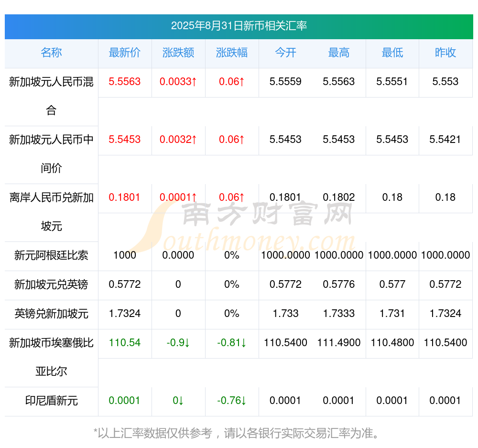Click the row name 英镑兑新加坡元

(x=51, y=314)
